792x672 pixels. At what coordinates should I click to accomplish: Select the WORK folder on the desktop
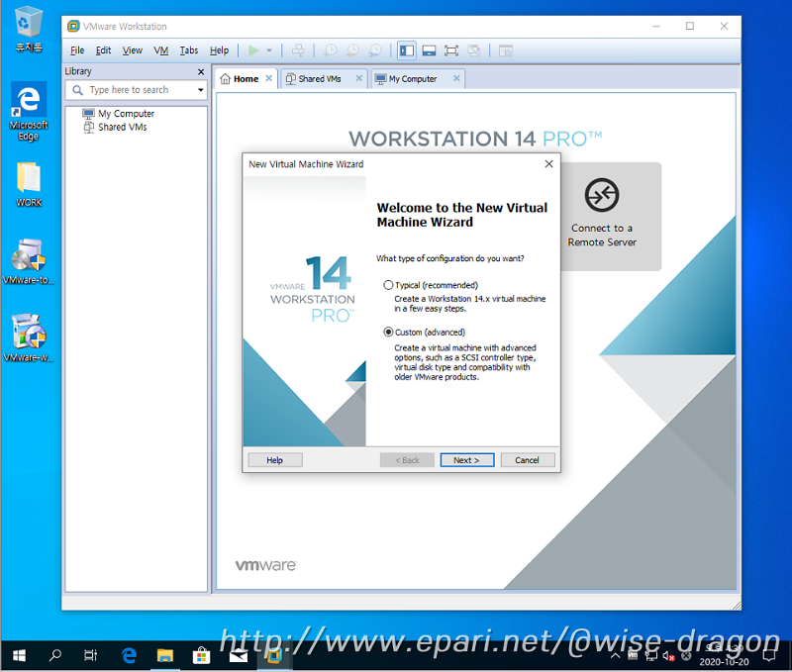(x=29, y=184)
